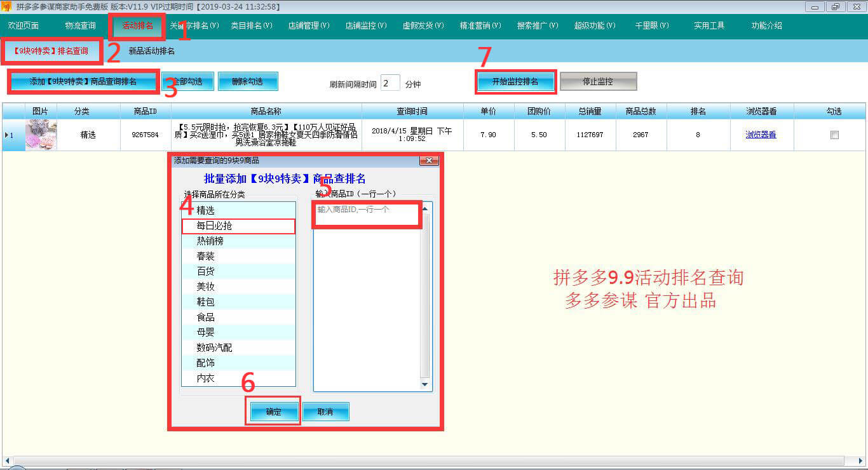Expand the 精准营销(V) menu
The height and width of the screenshot is (470, 868).
click(x=480, y=26)
